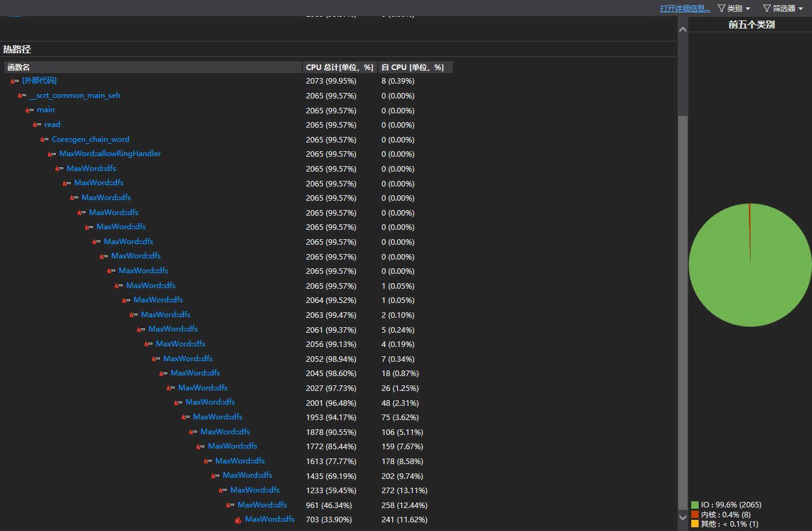Click the 内核 : 0.4% (8) legend label
The height and width of the screenshot is (531, 812).
coord(726,514)
